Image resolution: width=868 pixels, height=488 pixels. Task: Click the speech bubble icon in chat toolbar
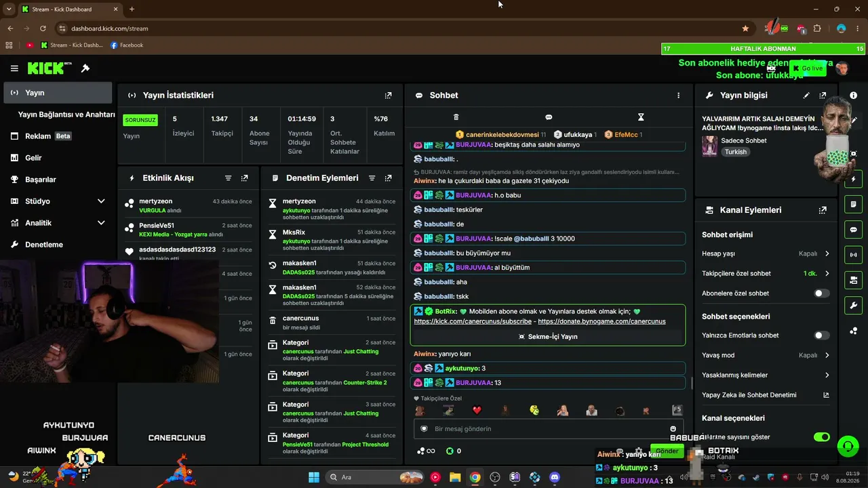[549, 117]
